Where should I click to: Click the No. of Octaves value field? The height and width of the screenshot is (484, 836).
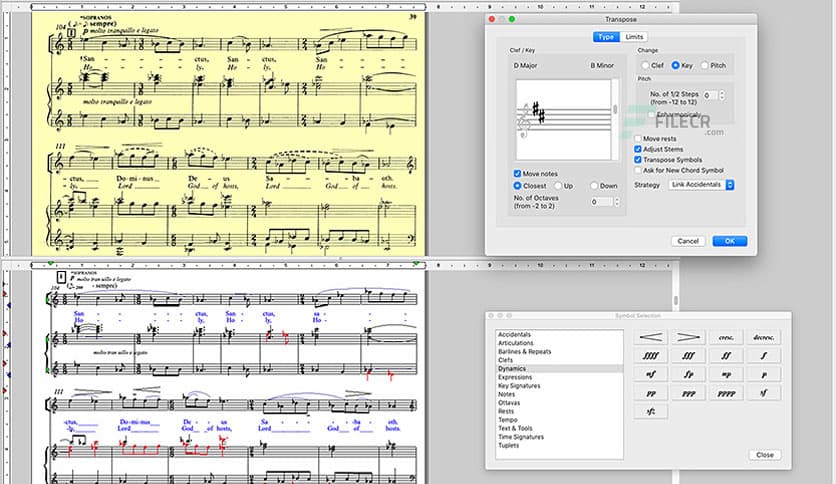pos(601,201)
